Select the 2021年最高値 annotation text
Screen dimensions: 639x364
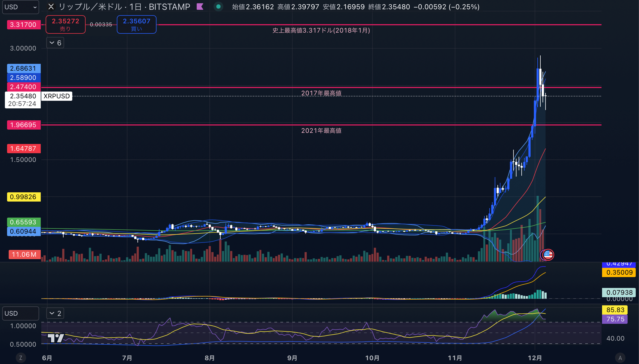[321, 131]
